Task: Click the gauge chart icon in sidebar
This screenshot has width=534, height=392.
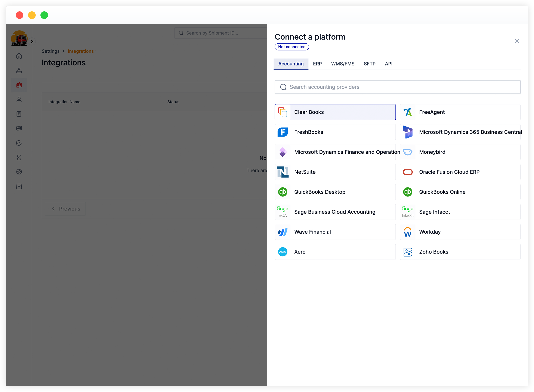Action: click(19, 143)
